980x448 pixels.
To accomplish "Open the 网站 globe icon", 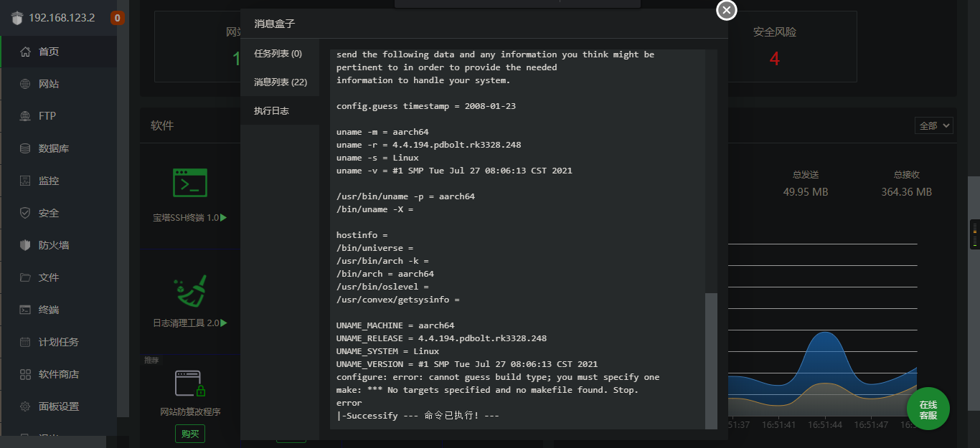I will [25, 84].
